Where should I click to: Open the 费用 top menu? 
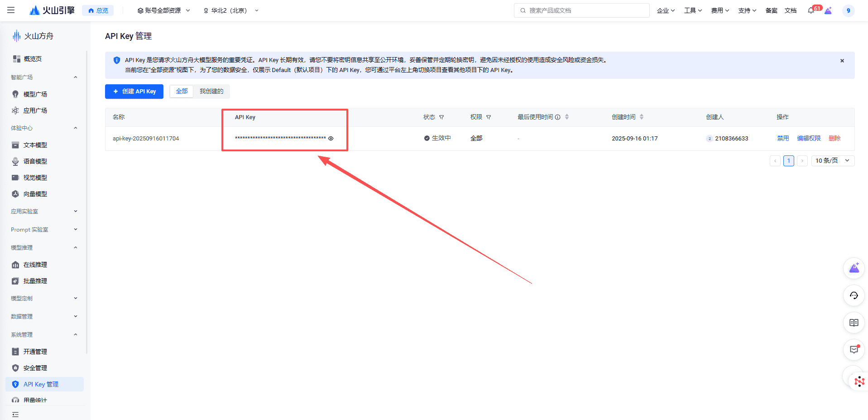click(x=719, y=10)
